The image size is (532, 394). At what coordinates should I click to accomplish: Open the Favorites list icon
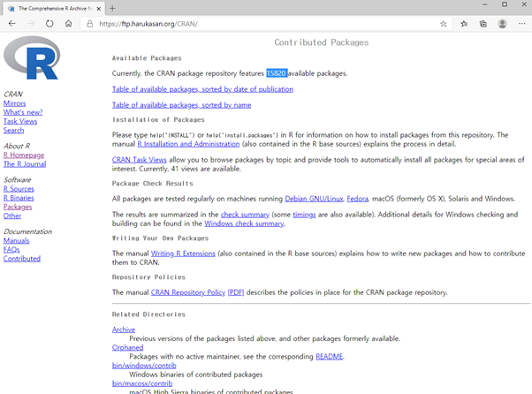(464, 24)
